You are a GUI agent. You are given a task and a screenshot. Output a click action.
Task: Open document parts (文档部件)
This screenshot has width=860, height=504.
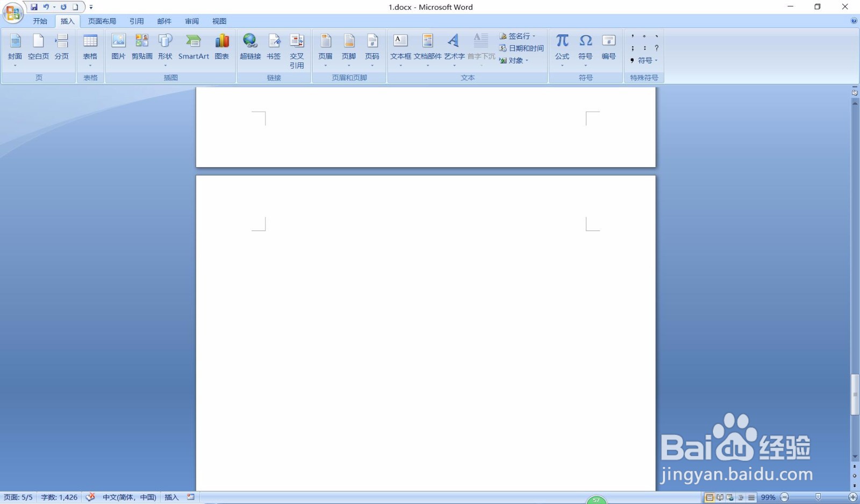point(428,49)
